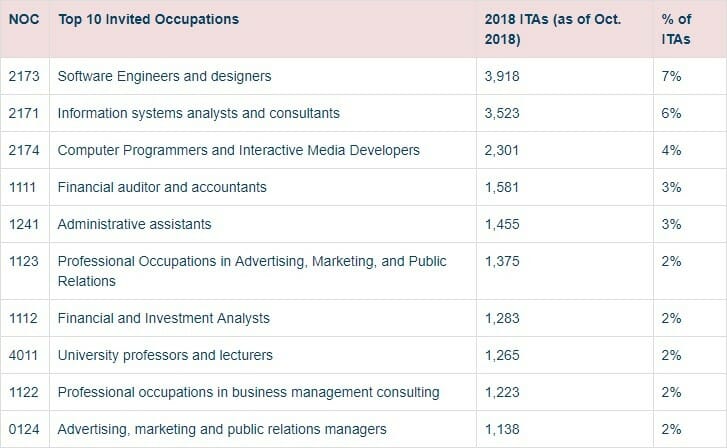This screenshot has height=448, width=727.
Task: Select Information systems analysts and consultants
Action: (198, 113)
